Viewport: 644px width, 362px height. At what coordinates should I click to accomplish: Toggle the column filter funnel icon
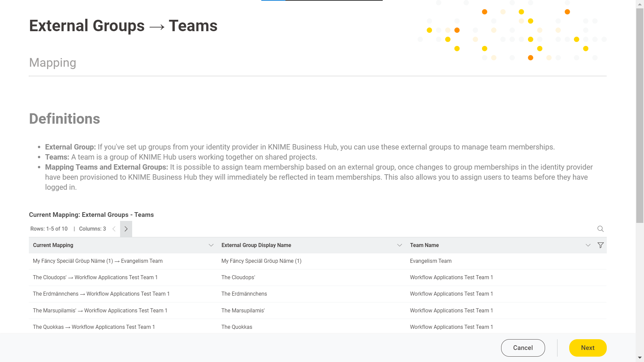[x=600, y=245]
